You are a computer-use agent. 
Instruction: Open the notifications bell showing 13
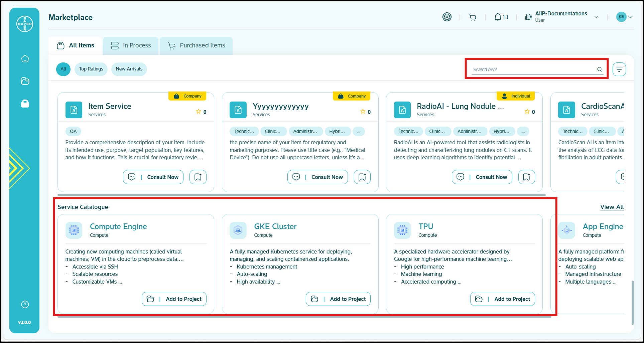tap(501, 17)
